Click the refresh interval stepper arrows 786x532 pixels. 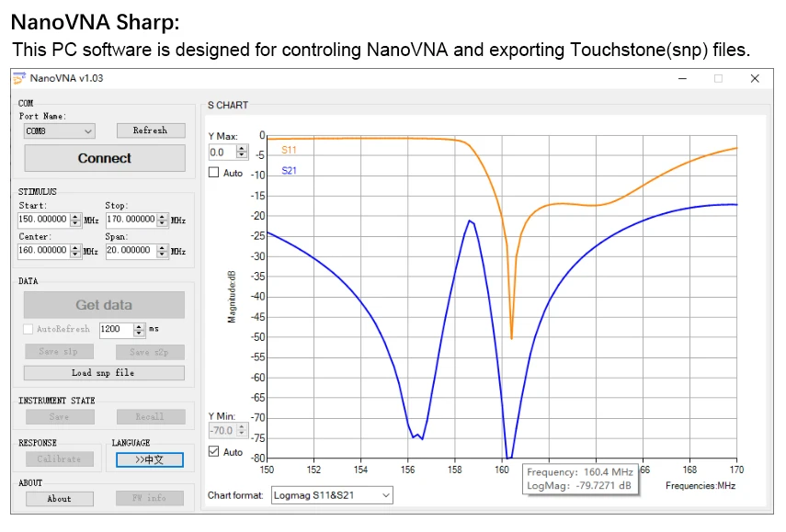coord(140,329)
